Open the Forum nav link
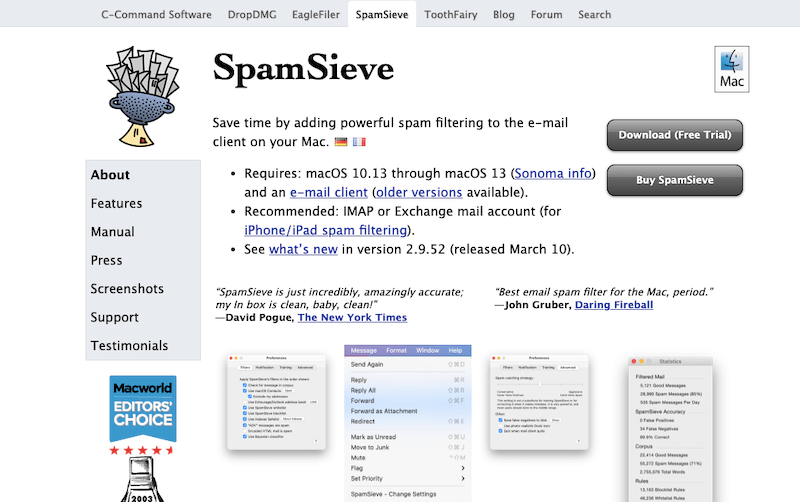This screenshot has height=502, width=800. tap(546, 15)
